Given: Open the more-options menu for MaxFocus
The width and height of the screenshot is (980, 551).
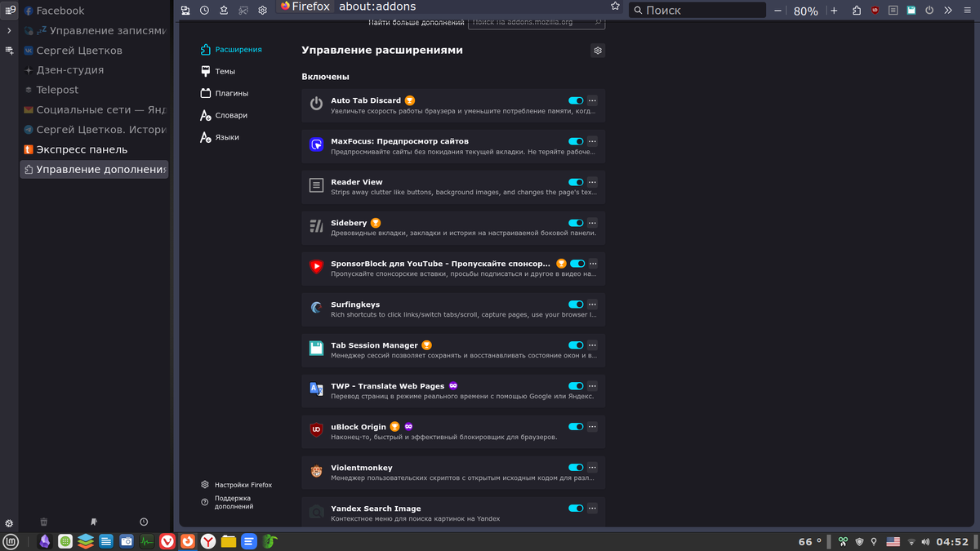Looking at the screenshot, I should tap(593, 141).
